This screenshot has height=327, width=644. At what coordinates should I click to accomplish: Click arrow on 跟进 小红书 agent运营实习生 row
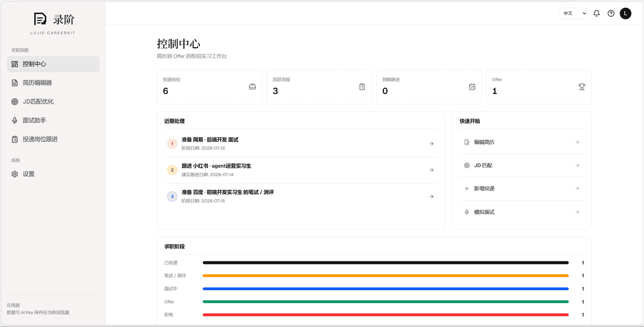coord(432,170)
